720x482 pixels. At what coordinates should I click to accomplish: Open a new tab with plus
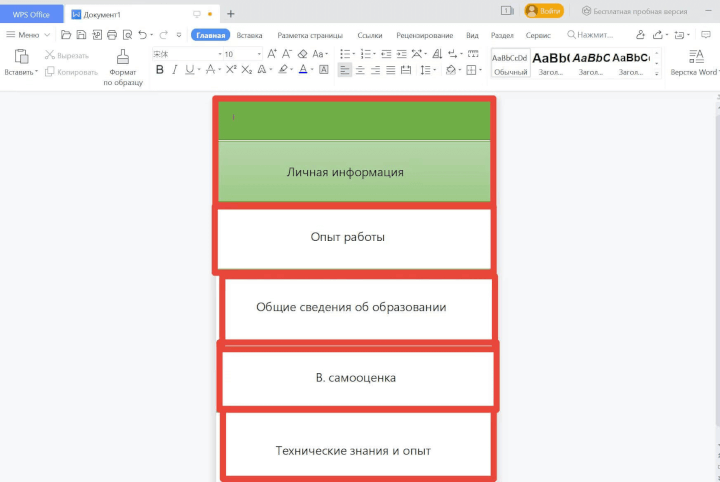[231, 14]
